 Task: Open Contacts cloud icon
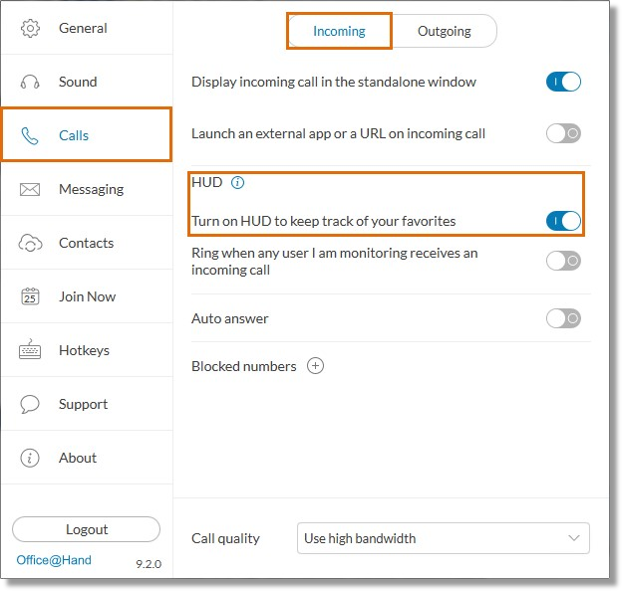point(30,243)
